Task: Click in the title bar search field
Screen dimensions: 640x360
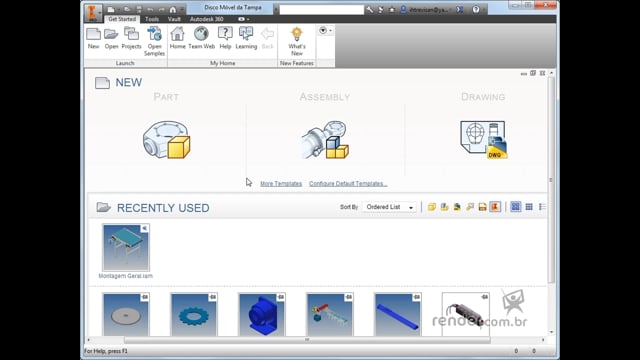Action: coord(322,9)
